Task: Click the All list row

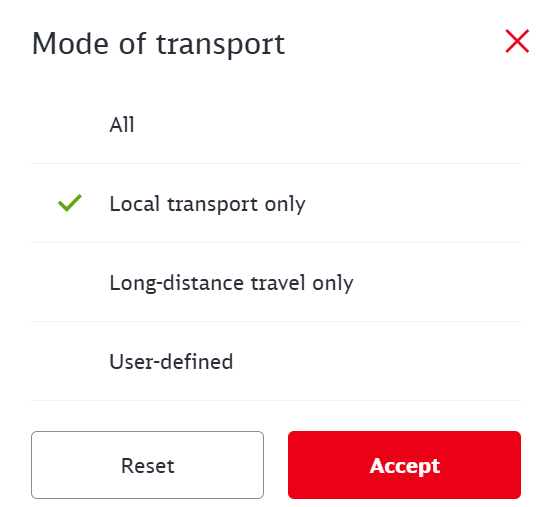Action: [x=276, y=124]
